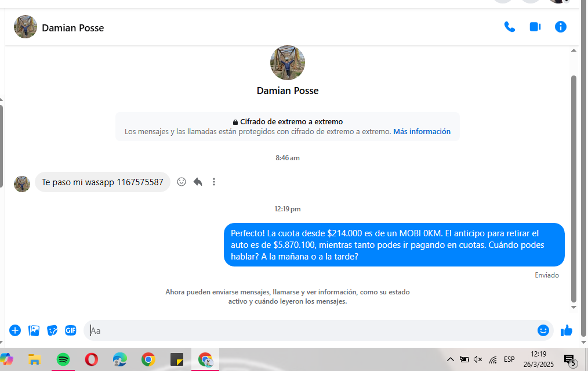The height and width of the screenshot is (371, 588).
Task: Click the chat scrollbar up arrow
Action: [574, 51]
